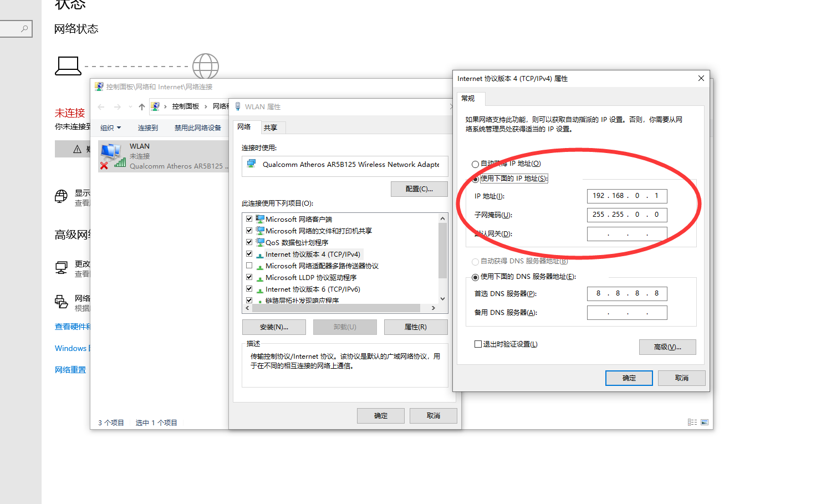This screenshot has width=816, height=504.
Task: Click the QoS 数据包计划程序 icon
Action: (261, 242)
